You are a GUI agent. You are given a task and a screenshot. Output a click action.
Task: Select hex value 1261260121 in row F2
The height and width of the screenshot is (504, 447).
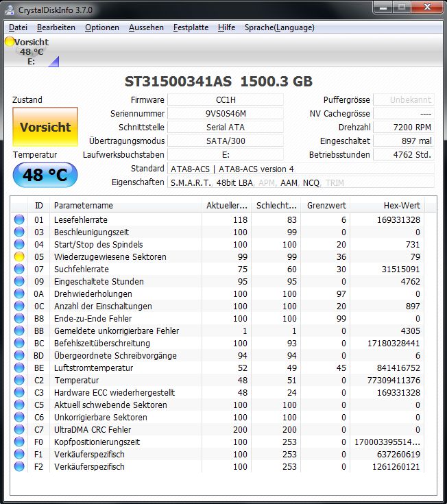[x=396, y=467]
